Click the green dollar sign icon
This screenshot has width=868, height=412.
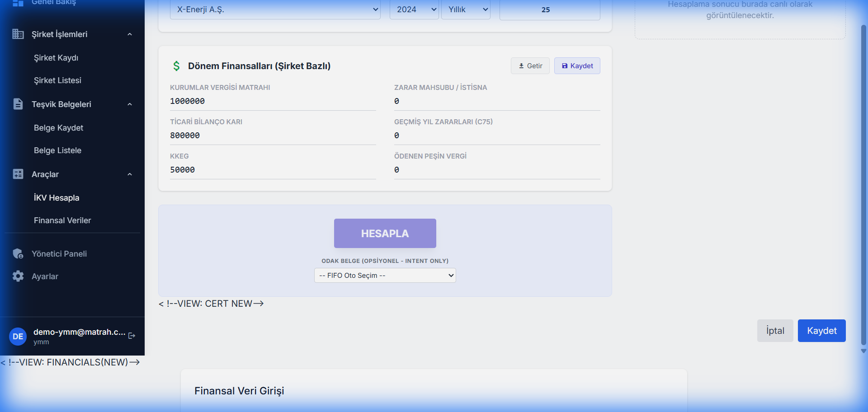[176, 66]
